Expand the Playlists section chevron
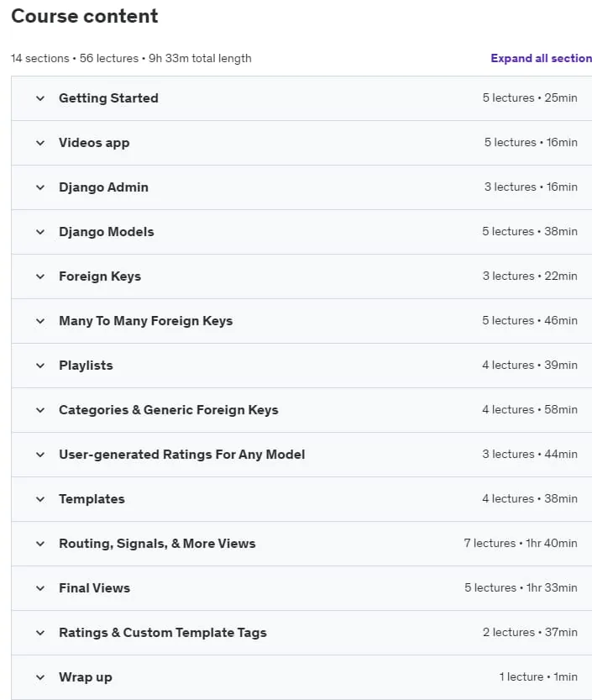This screenshot has height=700, width=592. coord(40,366)
